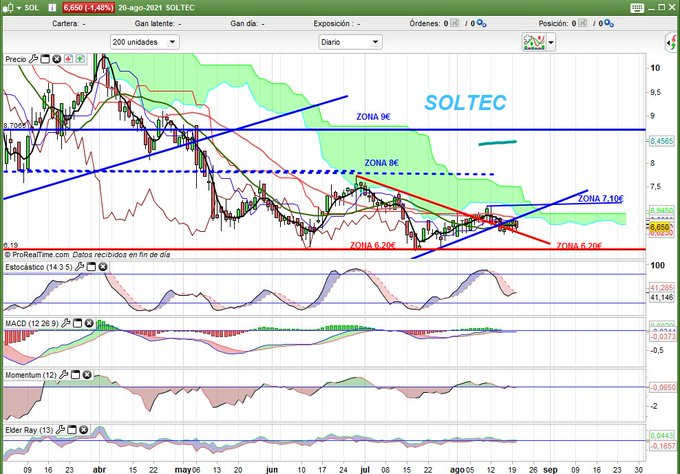The width and height of the screenshot is (680, 474).
Task: Click the 41,146 stochastic value label
Action: (661, 297)
